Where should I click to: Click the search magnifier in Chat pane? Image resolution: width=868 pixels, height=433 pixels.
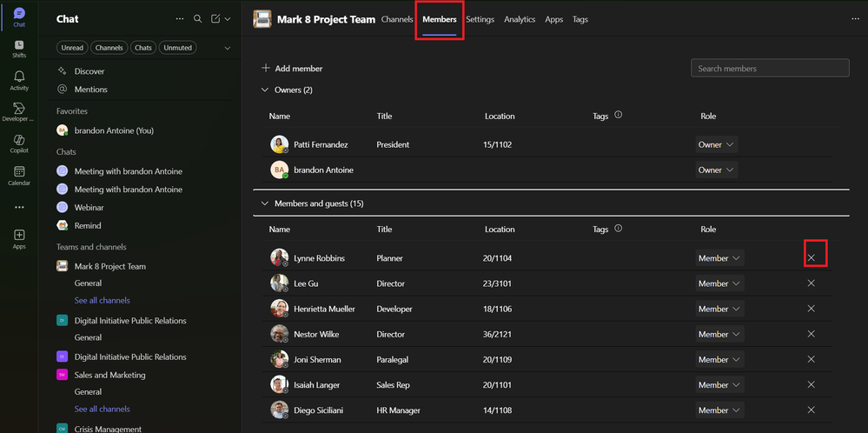[x=197, y=19]
